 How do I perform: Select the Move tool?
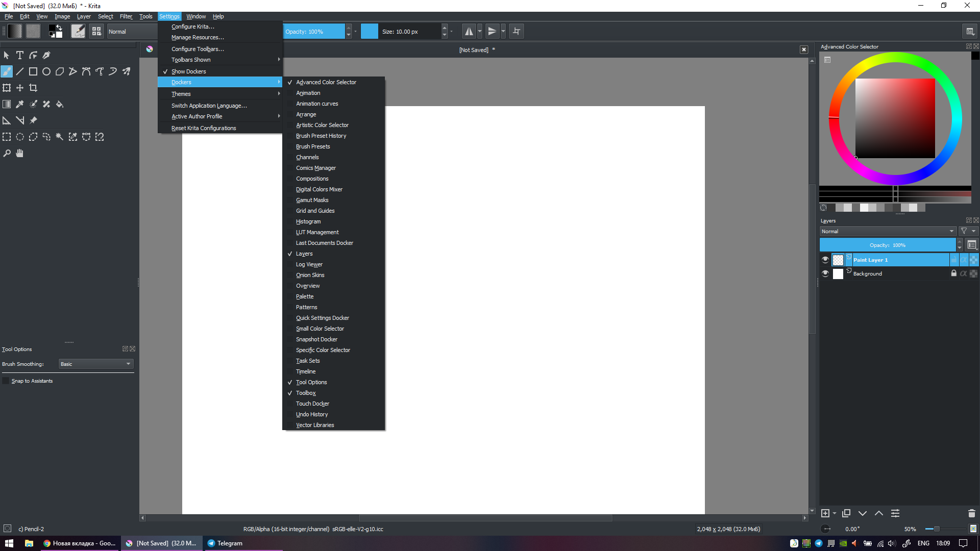click(x=20, y=88)
